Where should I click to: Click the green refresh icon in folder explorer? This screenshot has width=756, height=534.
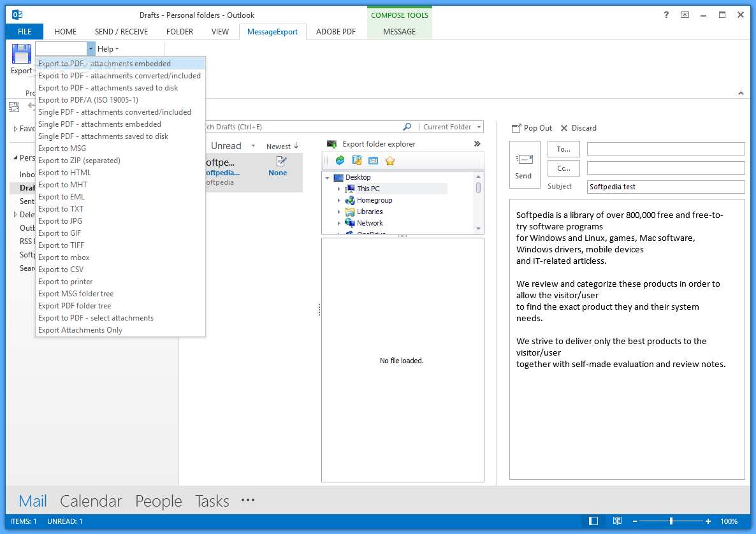pyautogui.click(x=340, y=161)
